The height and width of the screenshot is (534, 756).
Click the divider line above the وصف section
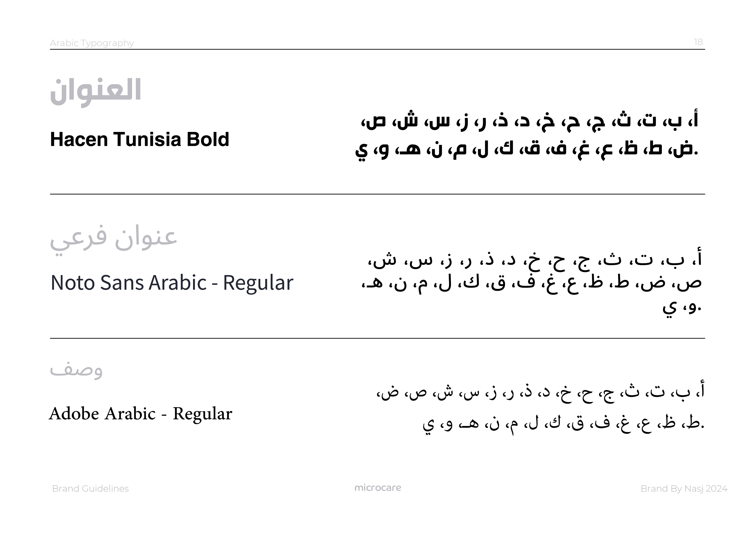click(x=377, y=338)
